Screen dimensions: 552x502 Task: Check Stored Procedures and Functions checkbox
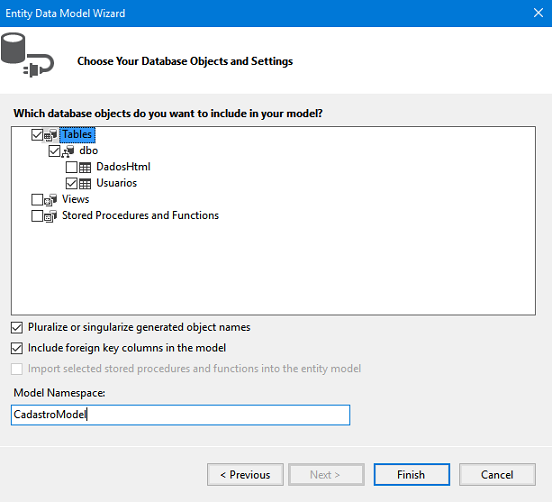(37, 216)
